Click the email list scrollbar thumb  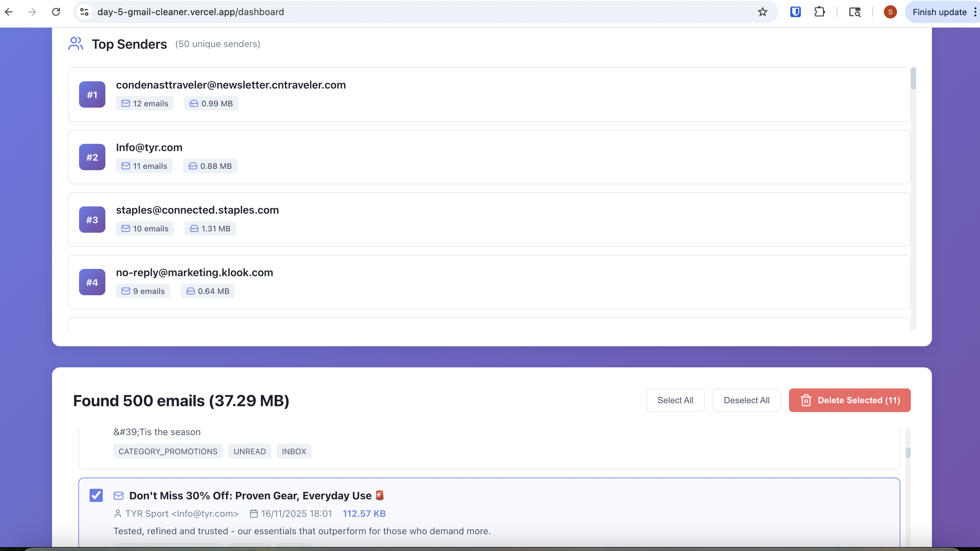click(908, 453)
